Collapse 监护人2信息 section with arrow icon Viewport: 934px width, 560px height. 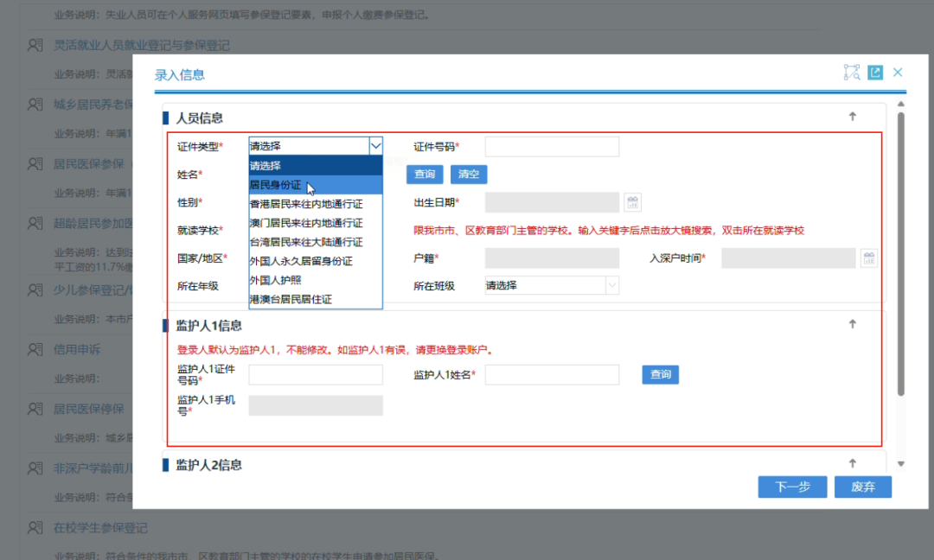[852, 464]
